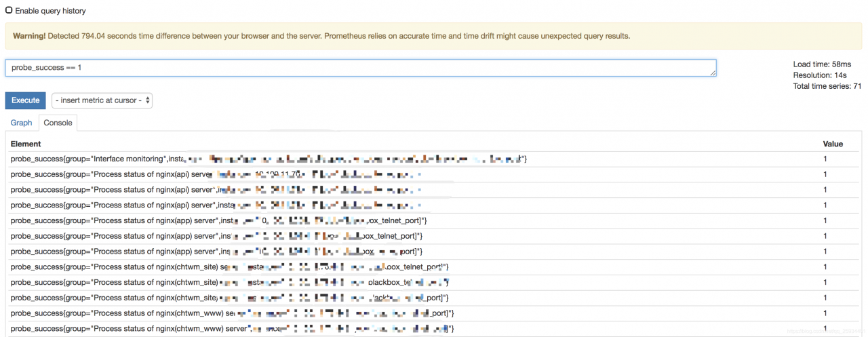This screenshot has width=868, height=337.
Task: Click value 1 of Interface monitoring row
Action: pos(825,159)
